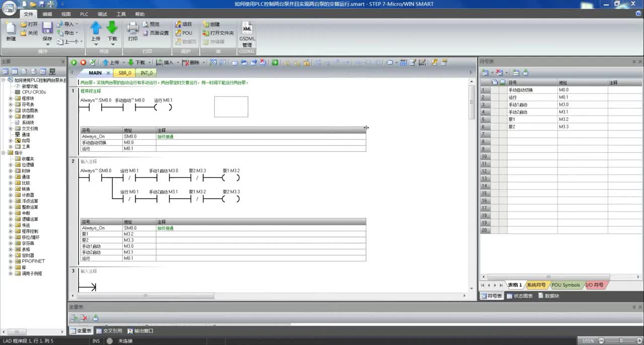Open the 导入 import dropdown

pyautogui.click(x=67, y=24)
